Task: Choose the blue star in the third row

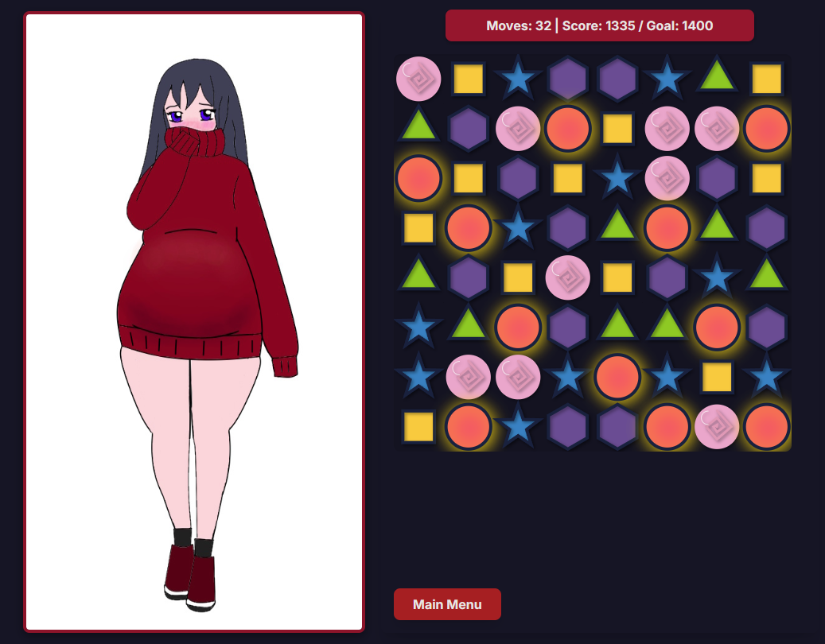Action: 617,177
